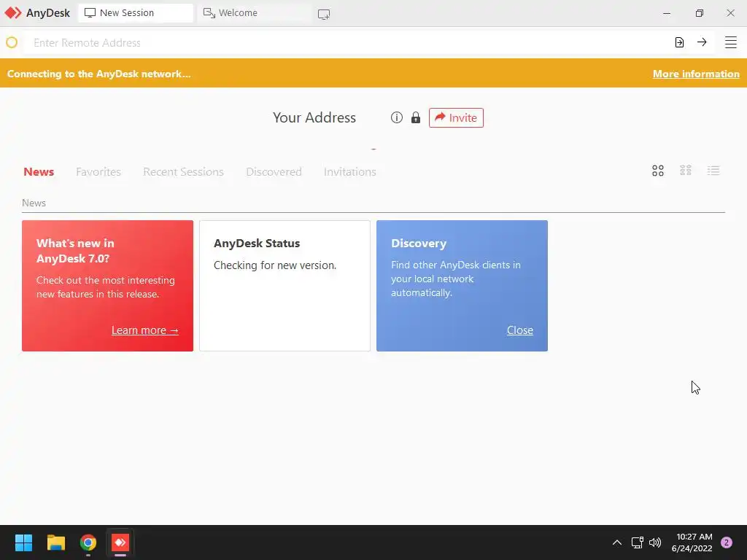
Task: Click volume speaker icon in tray
Action: [655, 542]
